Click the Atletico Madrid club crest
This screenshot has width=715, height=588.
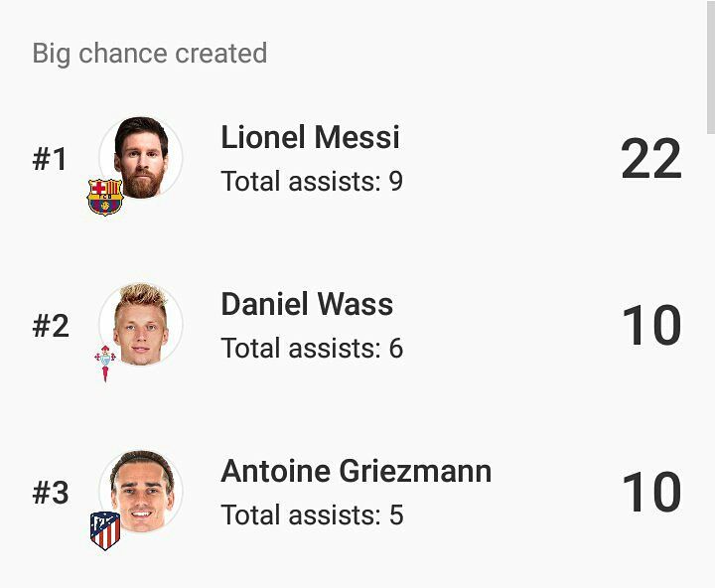pos(105,530)
